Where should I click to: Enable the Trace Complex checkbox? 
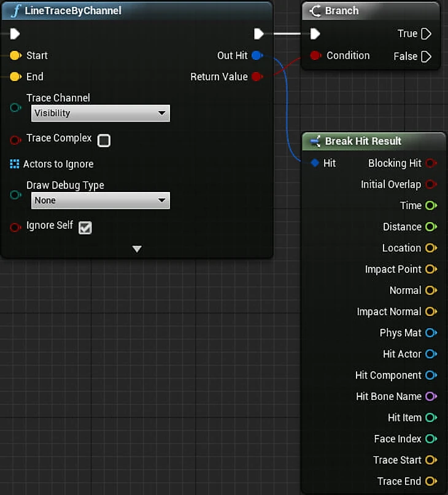(x=104, y=140)
